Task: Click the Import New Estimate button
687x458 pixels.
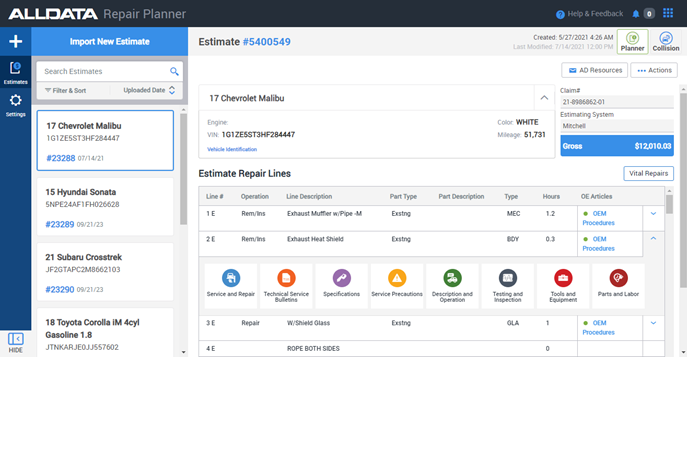Action: (110, 42)
